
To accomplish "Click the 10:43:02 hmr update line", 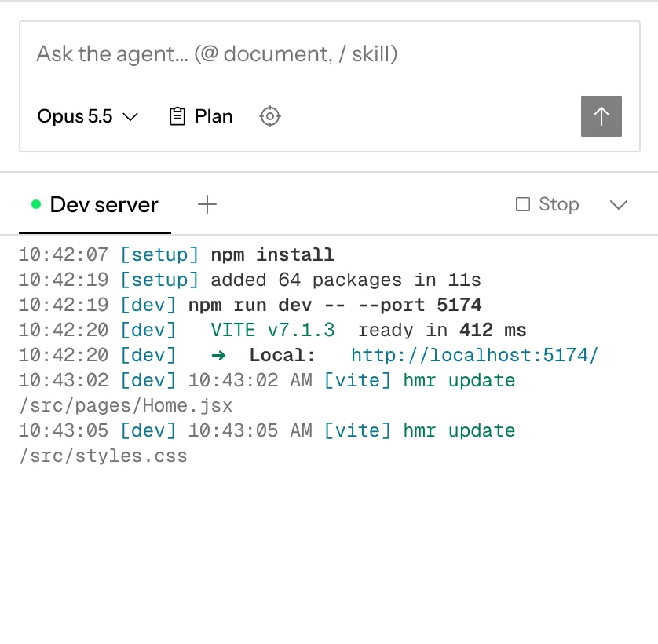I will pyautogui.click(x=267, y=381).
